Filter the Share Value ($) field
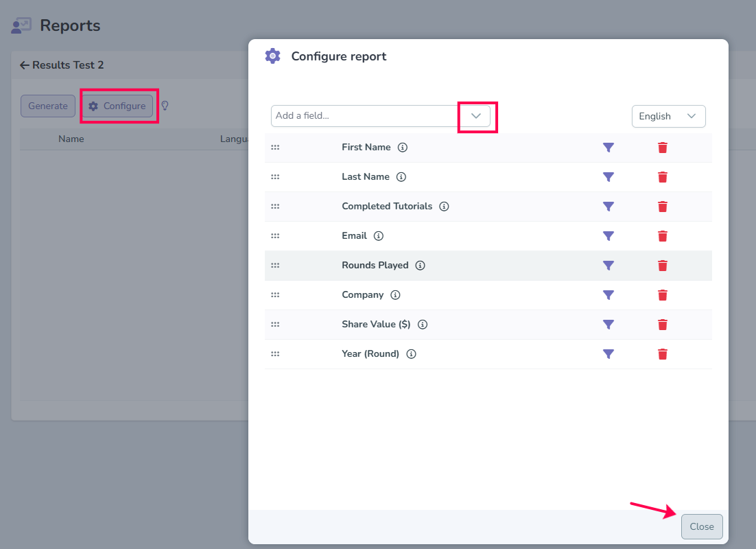 [609, 325]
